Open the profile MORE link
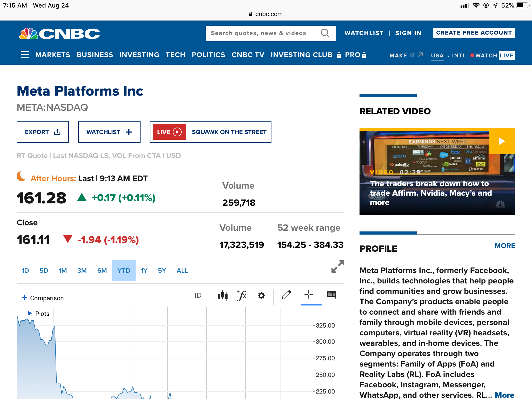 (505, 246)
